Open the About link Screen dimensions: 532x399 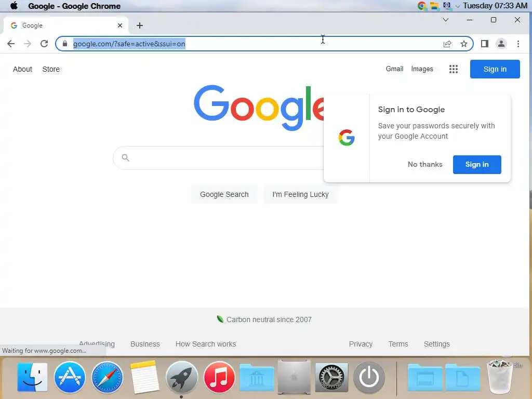click(x=22, y=69)
